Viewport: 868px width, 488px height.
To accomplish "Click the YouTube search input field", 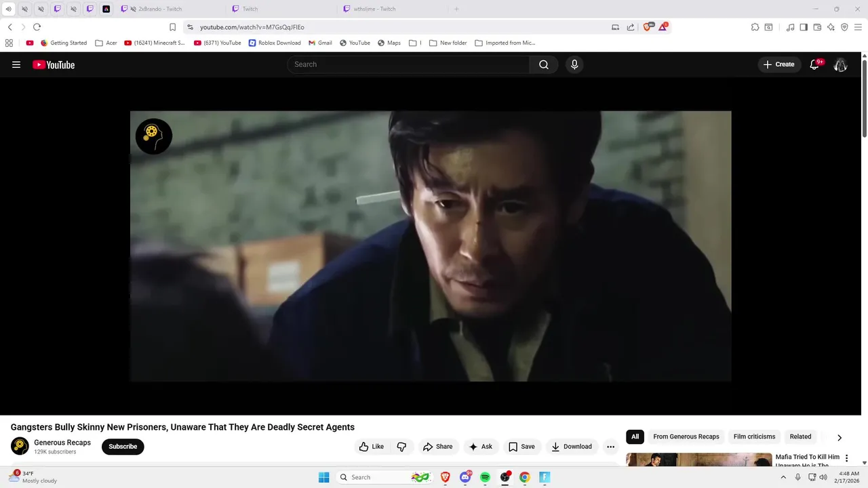I will coord(408,64).
